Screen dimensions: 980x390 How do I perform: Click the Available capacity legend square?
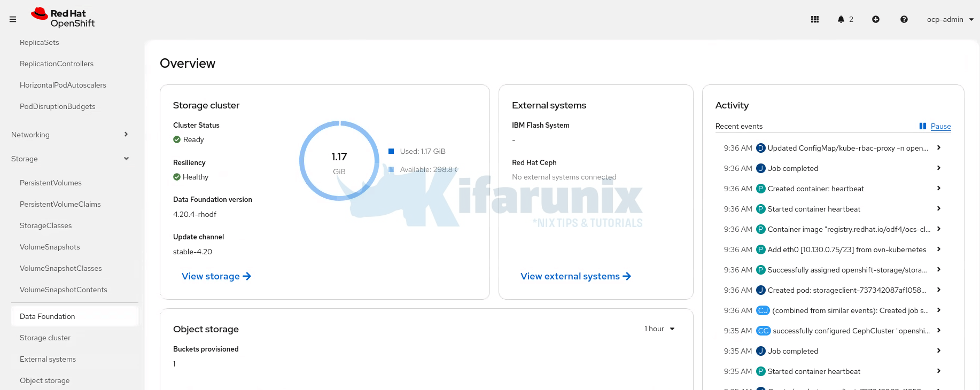391,169
